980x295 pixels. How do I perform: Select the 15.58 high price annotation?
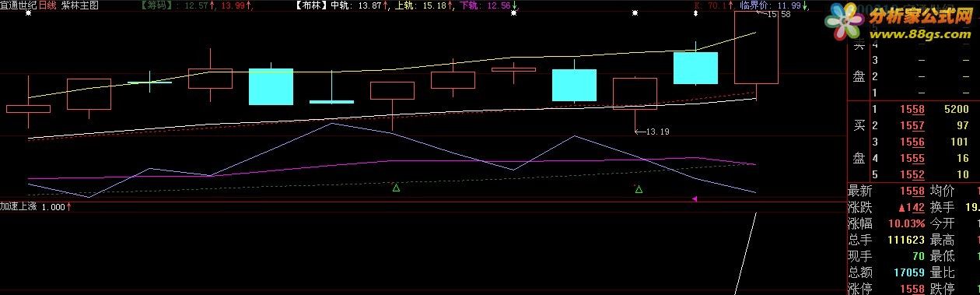tap(779, 15)
